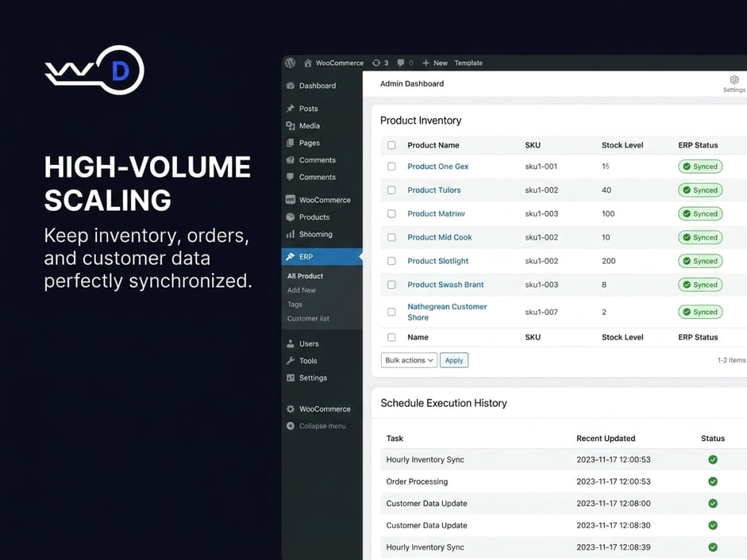
Task: Click the Posts pin icon in sidebar
Action: point(291,108)
